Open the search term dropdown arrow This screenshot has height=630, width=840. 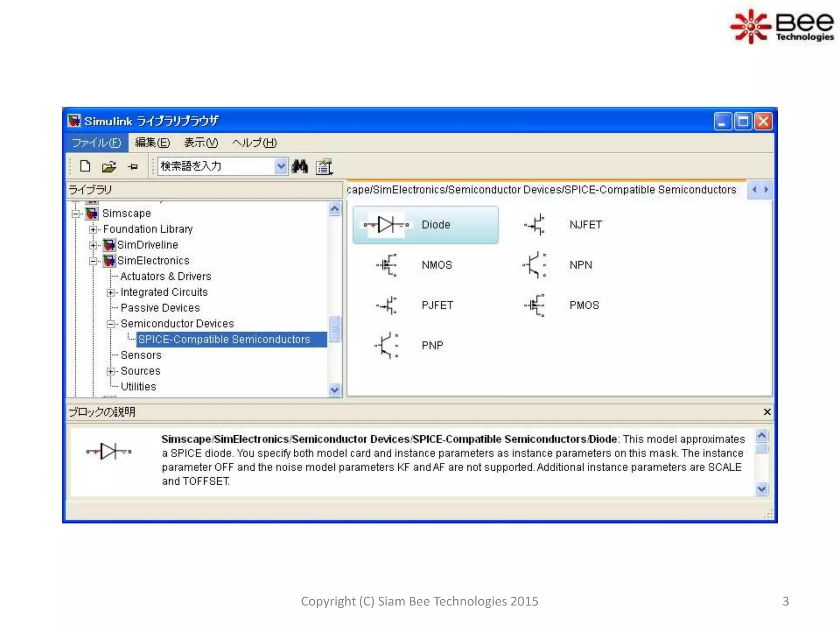(281, 166)
